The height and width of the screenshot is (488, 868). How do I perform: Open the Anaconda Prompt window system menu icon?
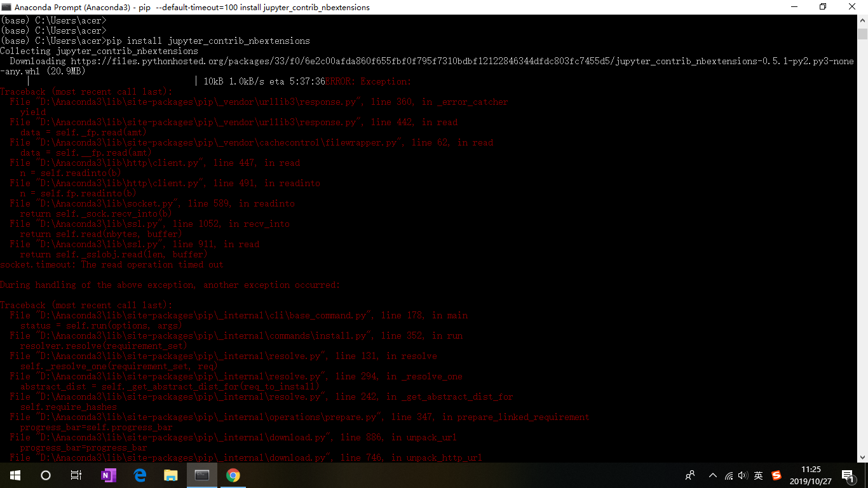coord(7,7)
